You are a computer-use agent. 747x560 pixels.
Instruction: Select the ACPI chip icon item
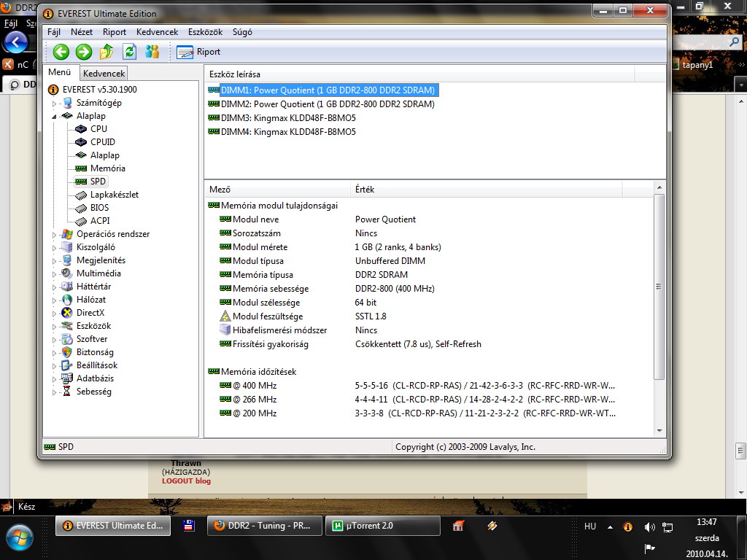[x=81, y=221]
